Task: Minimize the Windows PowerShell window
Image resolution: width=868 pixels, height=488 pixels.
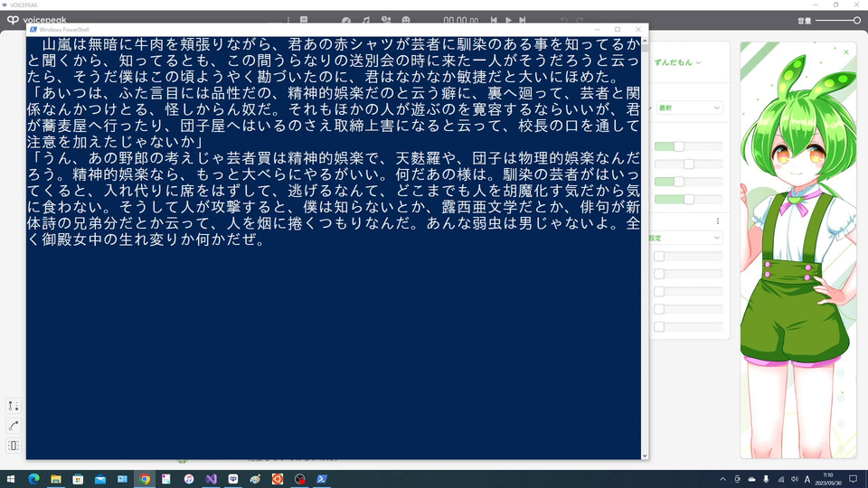Action: coord(597,29)
